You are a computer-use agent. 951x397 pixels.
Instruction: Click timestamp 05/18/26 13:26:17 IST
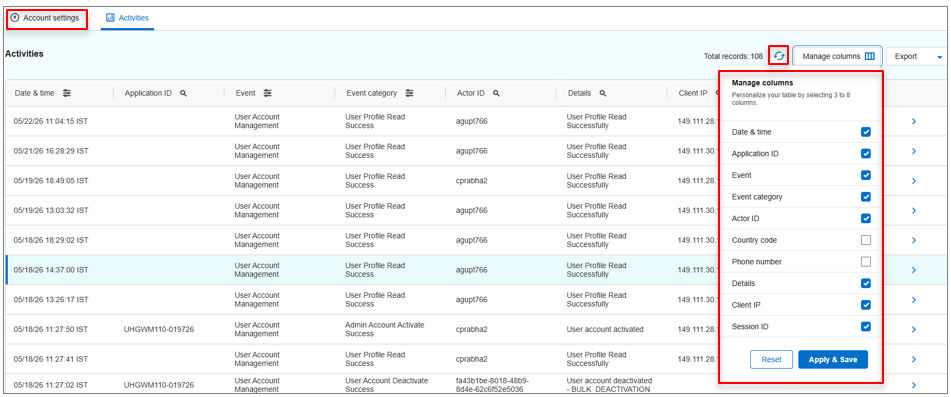(51, 300)
